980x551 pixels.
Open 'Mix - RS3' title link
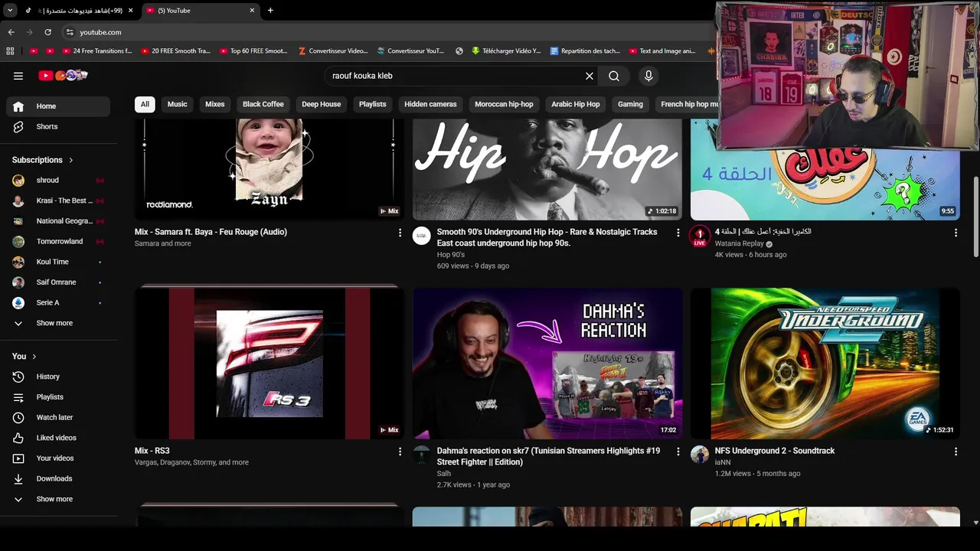152,451
